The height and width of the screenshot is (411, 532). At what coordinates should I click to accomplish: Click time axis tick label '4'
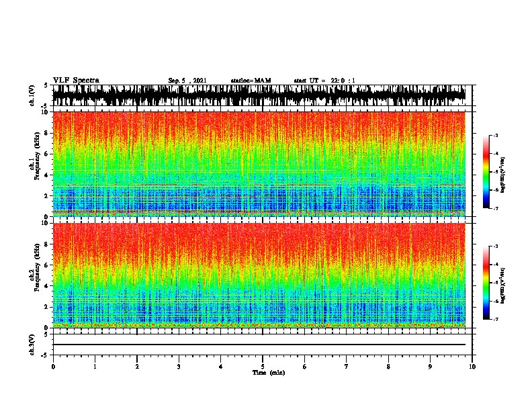[x=220, y=367]
